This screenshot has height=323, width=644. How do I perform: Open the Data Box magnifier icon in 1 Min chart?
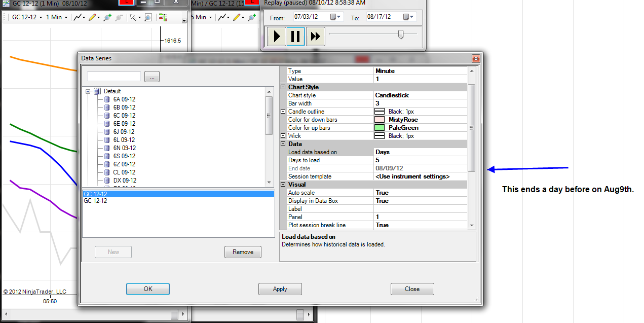click(x=148, y=17)
